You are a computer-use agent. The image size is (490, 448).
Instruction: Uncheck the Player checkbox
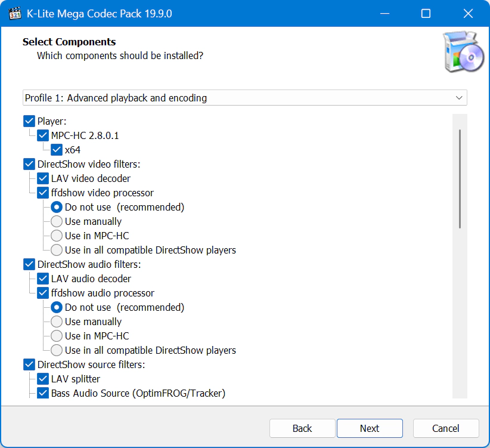tap(29, 121)
